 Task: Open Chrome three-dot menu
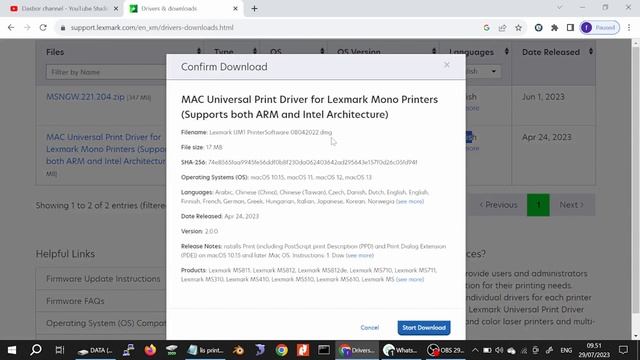pos(629,28)
